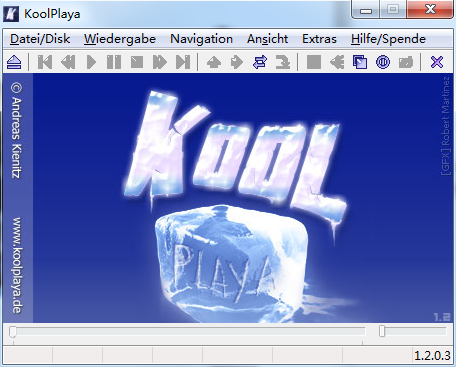Open the Ansicht menu
The image size is (456, 367).
click(x=267, y=39)
